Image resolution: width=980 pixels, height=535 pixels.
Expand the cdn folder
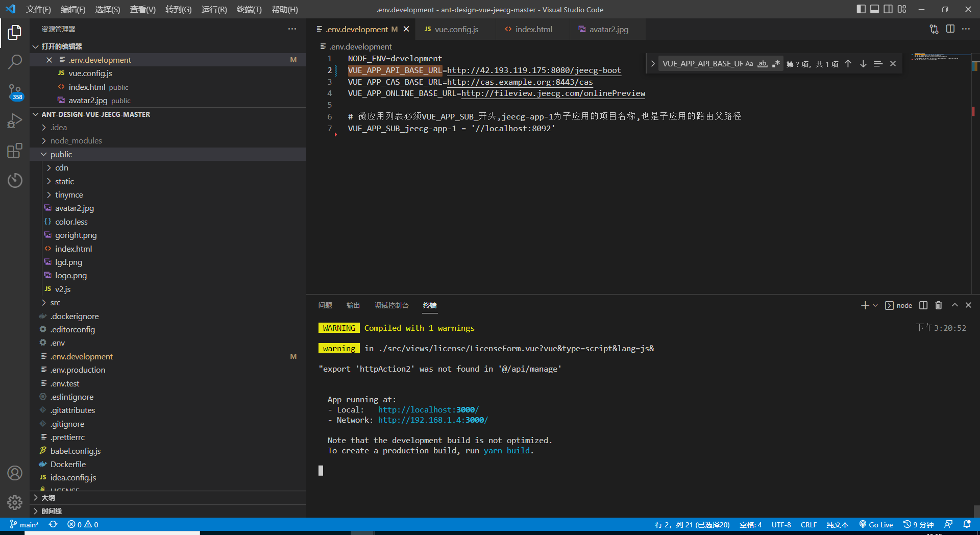pos(168,167)
